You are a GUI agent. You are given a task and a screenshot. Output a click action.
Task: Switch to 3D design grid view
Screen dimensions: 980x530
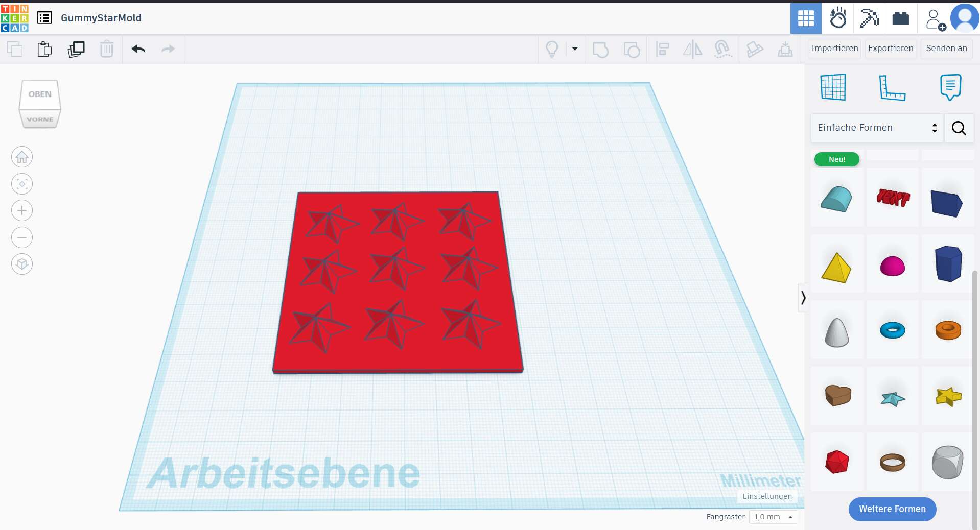(x=806, y=18)
